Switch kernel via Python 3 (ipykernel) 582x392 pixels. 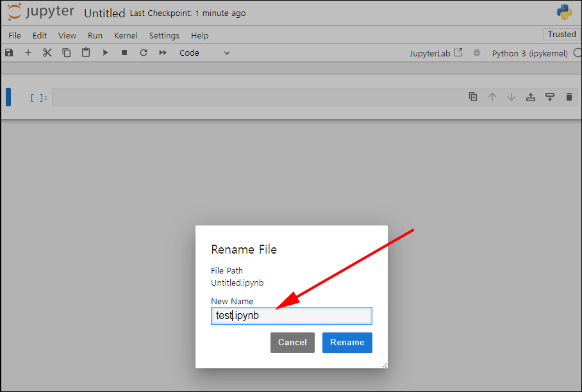click(529, 53)
